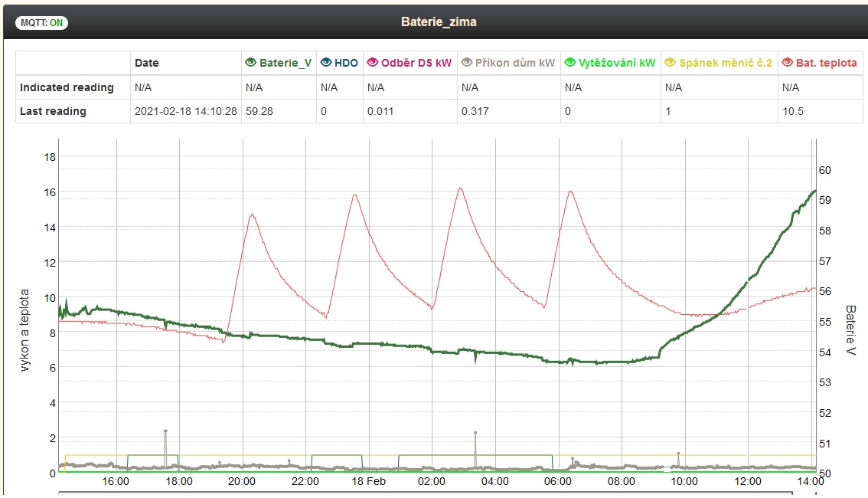Click the Last reading row label

click(53, 111)
